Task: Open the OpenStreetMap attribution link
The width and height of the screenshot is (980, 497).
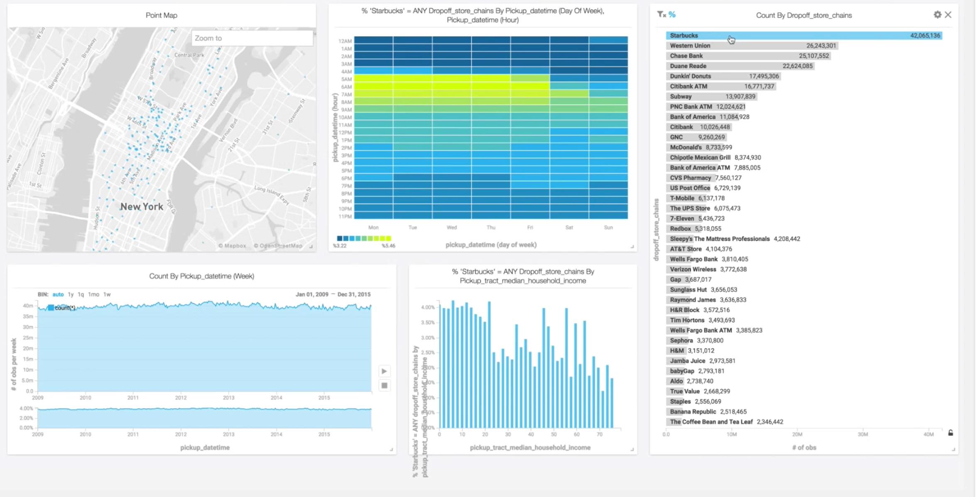Action: (278, 245)
